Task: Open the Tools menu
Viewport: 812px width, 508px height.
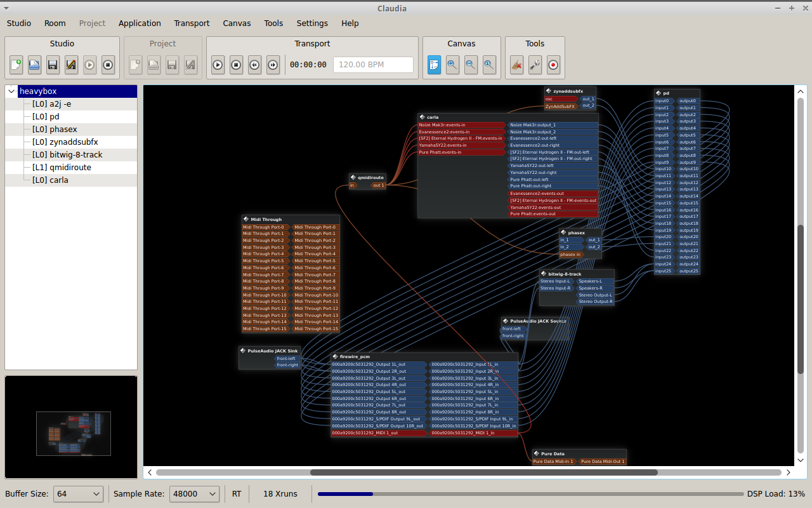Action: click(x=273, y=23)
